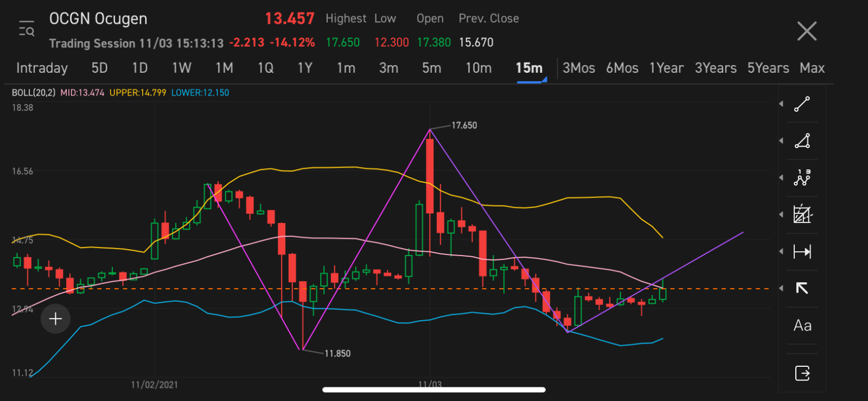The height and width of the screenshot is (401, 868).
Task: Expand the rectangle tool options arrow
Action: (x=781, y=214)
